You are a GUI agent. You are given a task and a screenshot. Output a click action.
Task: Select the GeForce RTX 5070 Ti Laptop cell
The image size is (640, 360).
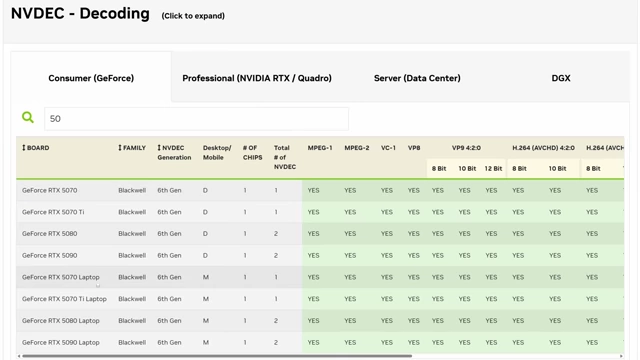64,299
